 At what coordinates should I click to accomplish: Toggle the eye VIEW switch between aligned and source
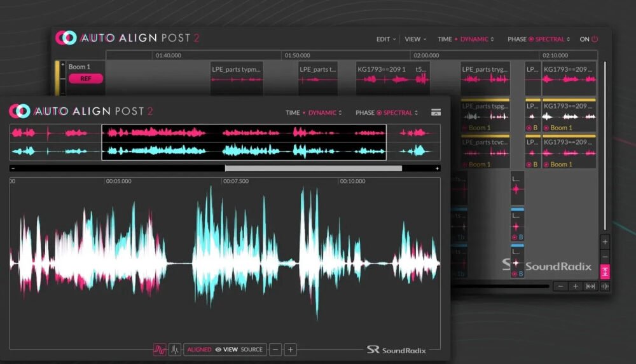(x=218, y=349)
